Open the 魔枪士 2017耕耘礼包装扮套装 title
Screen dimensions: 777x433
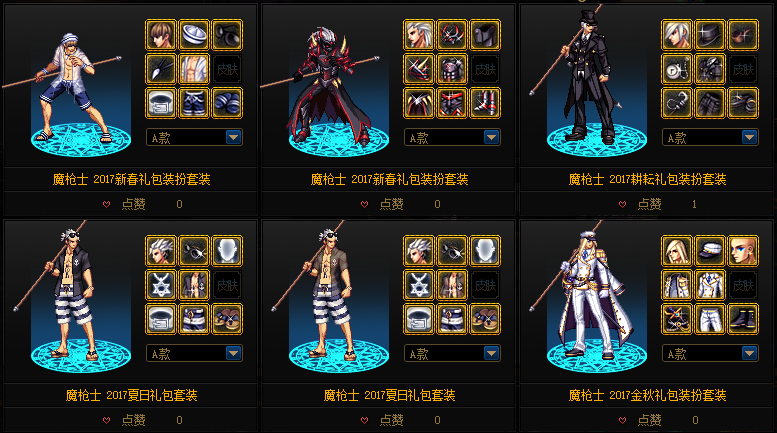click(647, 179)
